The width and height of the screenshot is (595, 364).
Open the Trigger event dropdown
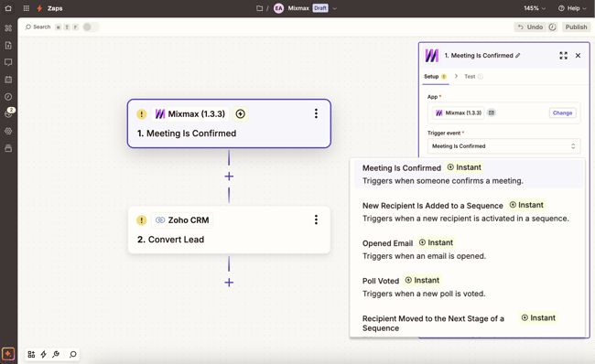(504, 146)
